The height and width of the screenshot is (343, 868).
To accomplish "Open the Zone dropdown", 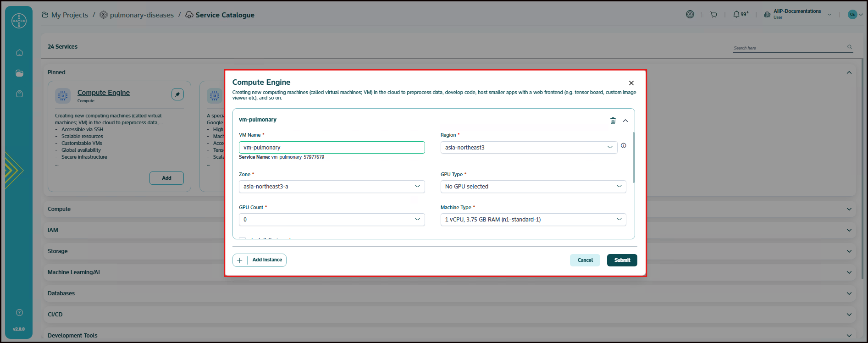I will coord(332,187).
